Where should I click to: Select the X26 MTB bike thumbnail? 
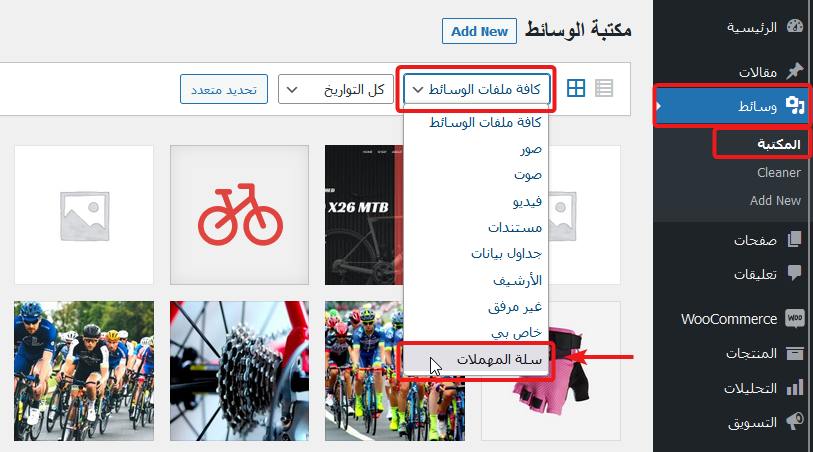(364, 215)
